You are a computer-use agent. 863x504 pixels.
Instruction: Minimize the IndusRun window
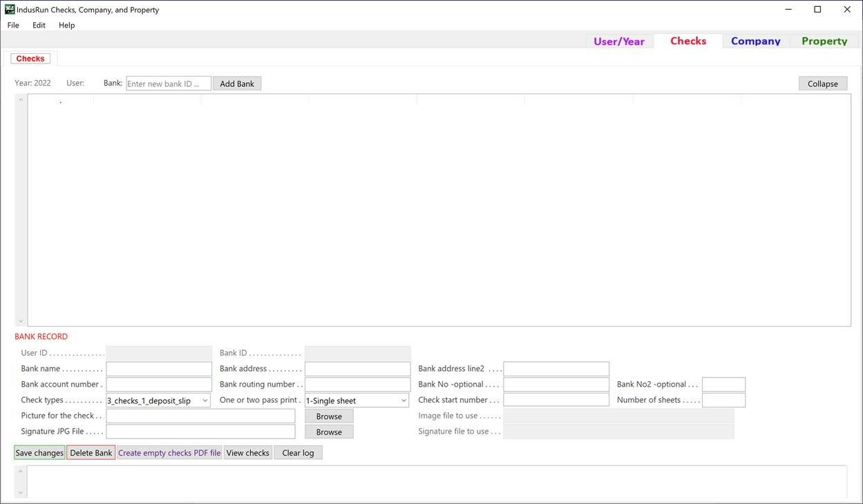[789, 10]
